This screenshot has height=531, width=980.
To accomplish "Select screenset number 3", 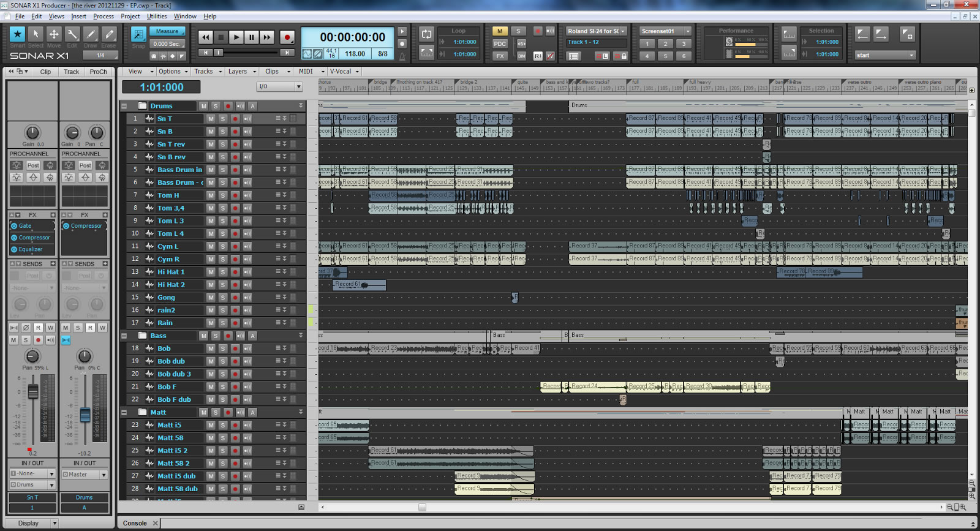I will coord(684,43).
